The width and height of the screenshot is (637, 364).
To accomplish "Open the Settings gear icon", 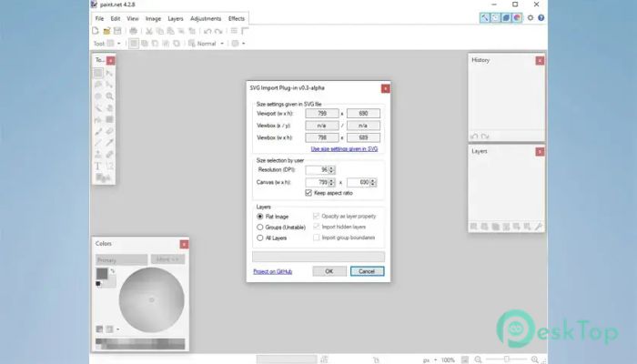I will 531,18.
